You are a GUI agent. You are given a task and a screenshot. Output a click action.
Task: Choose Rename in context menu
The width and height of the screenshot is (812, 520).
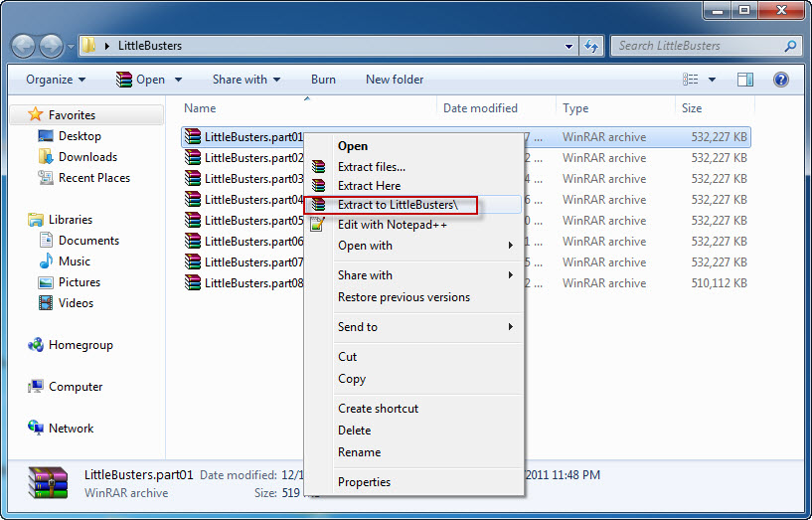412,452
